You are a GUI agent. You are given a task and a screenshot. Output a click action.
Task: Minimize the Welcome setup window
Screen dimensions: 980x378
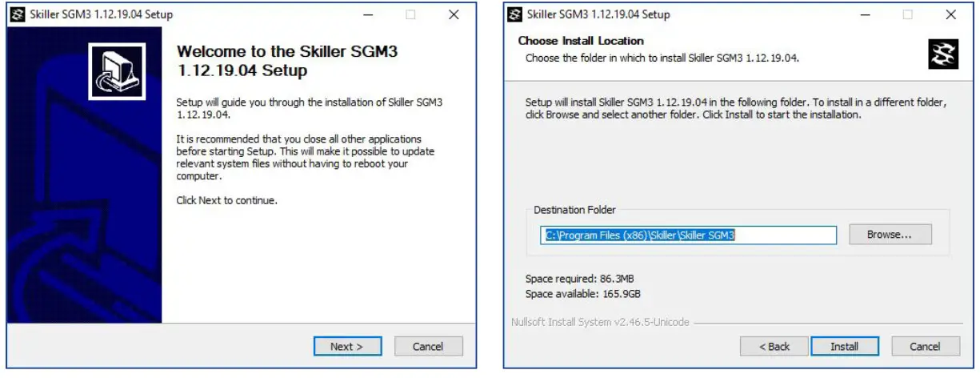(367, 14)
